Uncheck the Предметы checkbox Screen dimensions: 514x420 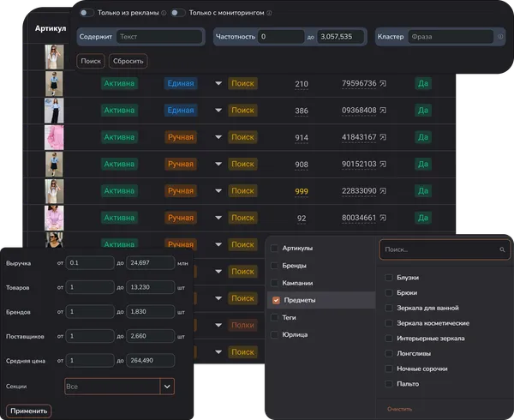[276, 300]
